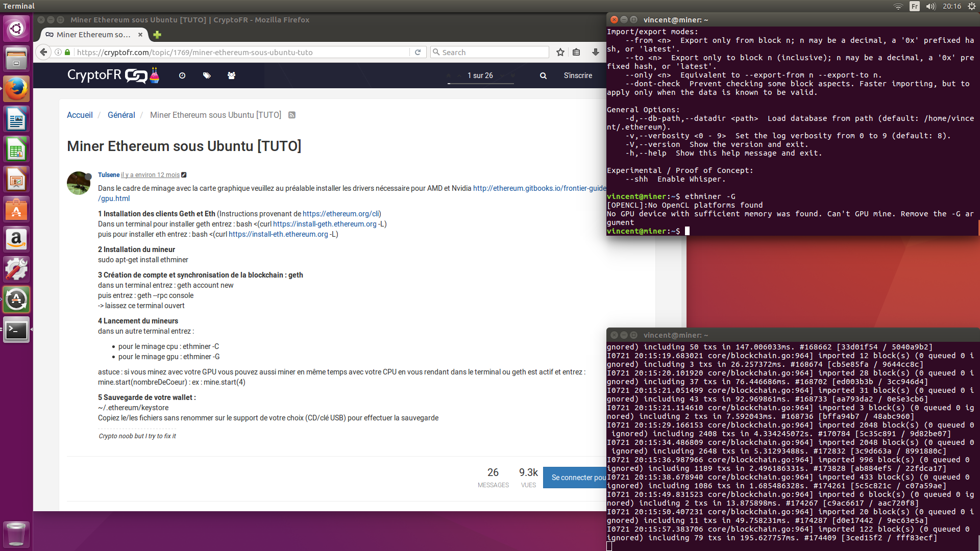Open sound volume indicator menu
Image resolution: width=980 pixels, height=551 pixels.
tap(931, 6)
